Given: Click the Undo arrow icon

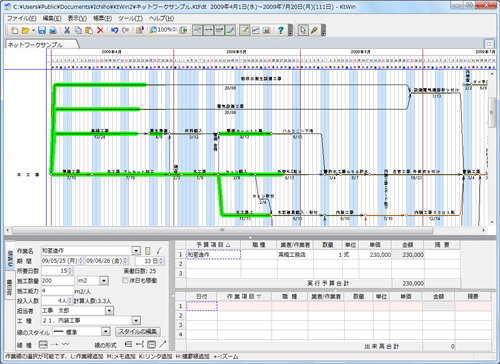Looking at the screenshot, I should [114, 30].
